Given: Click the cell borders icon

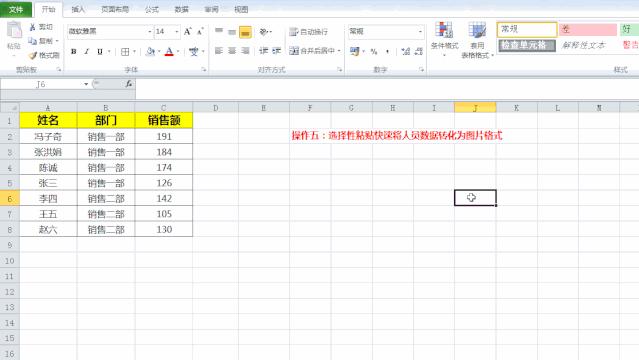Looking at the screenshot, I should 125,51.
